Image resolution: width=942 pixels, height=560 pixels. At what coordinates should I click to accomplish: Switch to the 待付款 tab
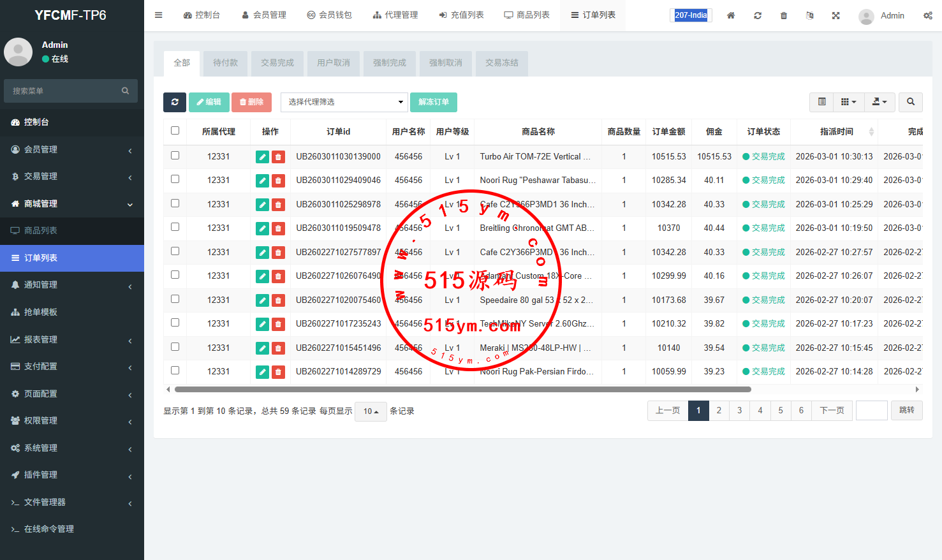225,63
